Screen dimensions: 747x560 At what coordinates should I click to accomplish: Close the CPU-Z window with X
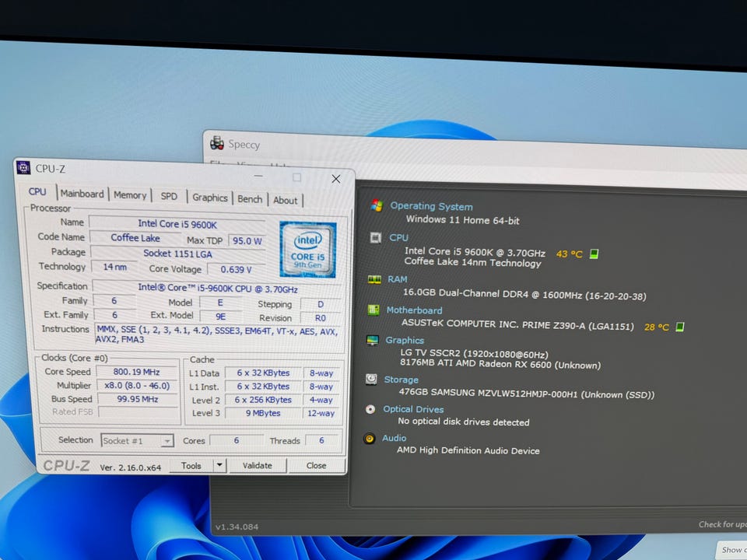(x=336, y=179)
